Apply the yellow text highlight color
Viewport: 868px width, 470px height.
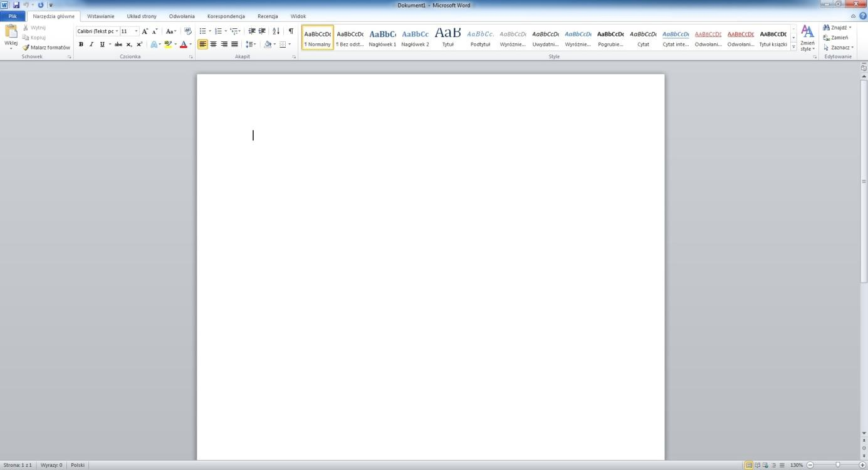[168, 44]
